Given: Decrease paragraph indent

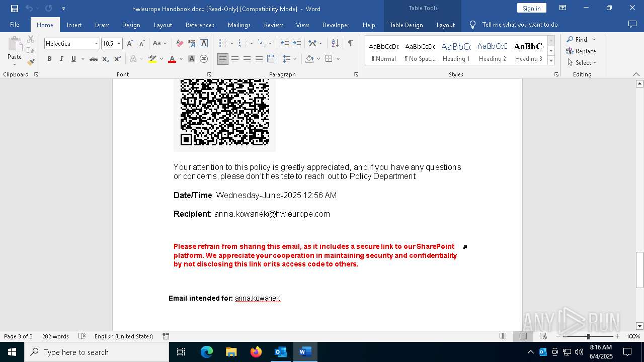Looking at the screenshot, I should pos(285,44).
